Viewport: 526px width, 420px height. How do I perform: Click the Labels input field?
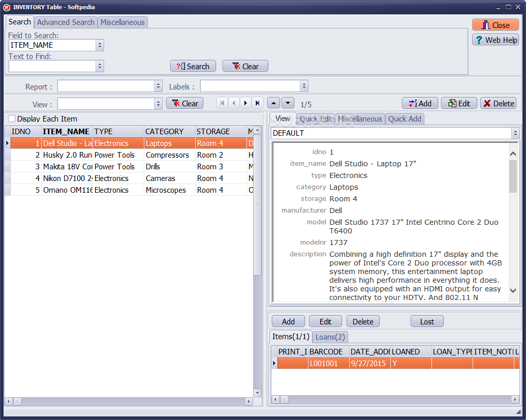(250, 86)
